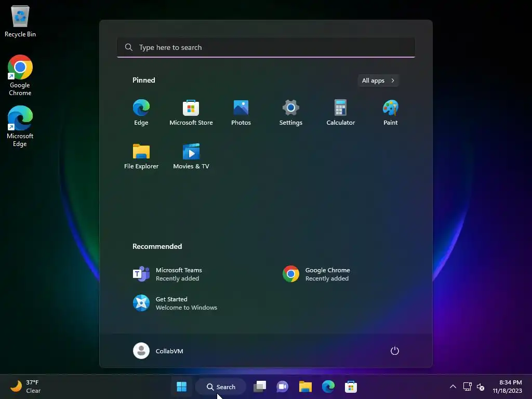
Task: Click the Windows Start button on taskbar
Action: pos(181,387)
